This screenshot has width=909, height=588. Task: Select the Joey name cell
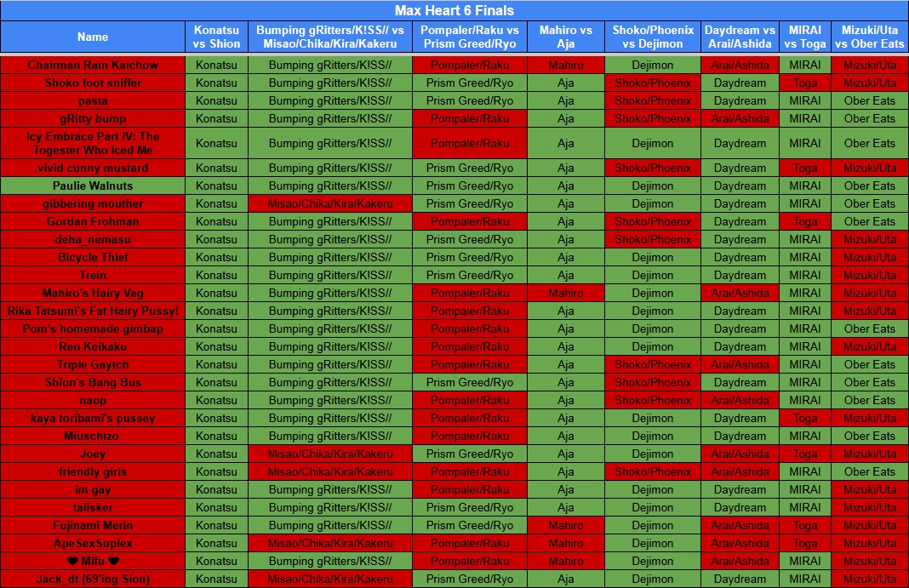point(93,454)
